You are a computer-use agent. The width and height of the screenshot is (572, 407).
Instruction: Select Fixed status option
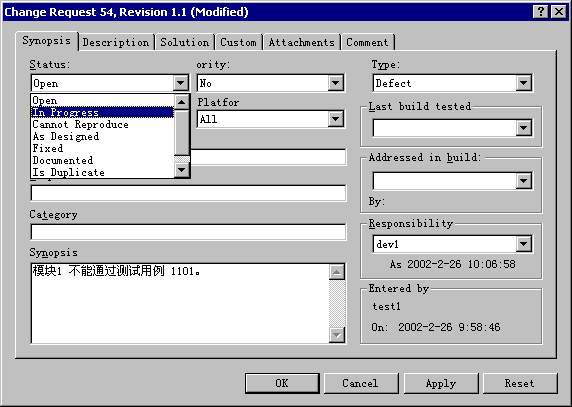pyautogui.click(x=103, y=148)
